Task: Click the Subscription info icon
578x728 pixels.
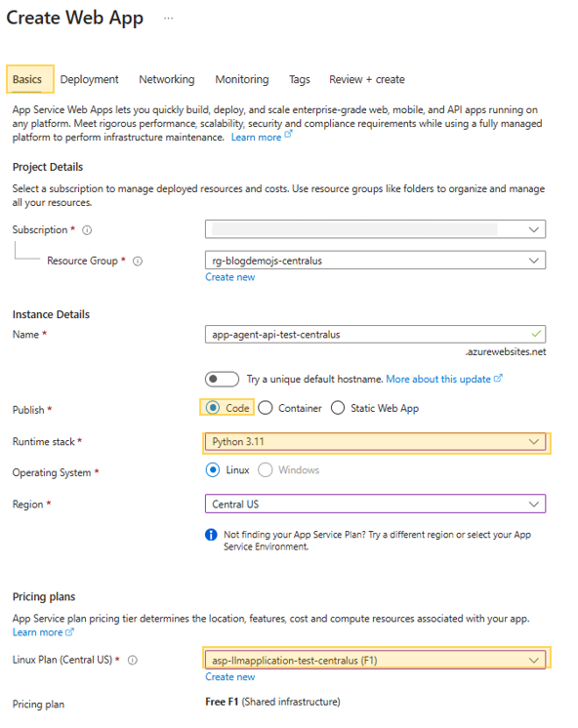Action: 87,230
